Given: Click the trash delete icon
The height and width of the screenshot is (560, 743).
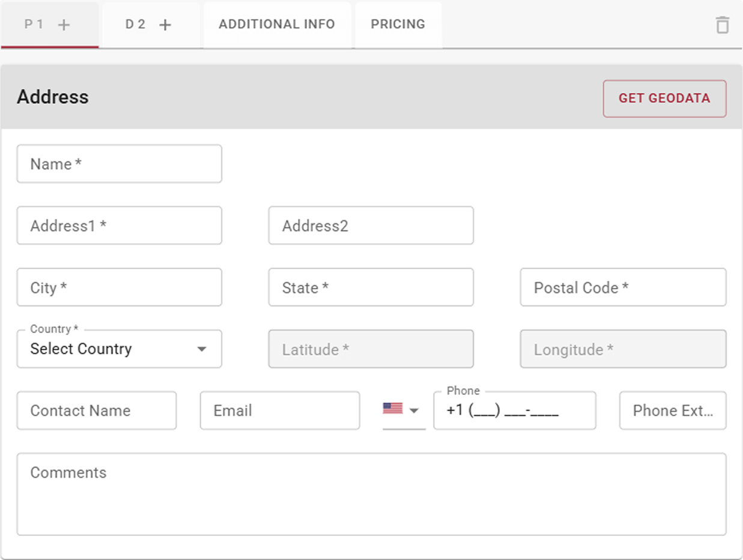Looking at the screenshot, I should pos(722,25).
